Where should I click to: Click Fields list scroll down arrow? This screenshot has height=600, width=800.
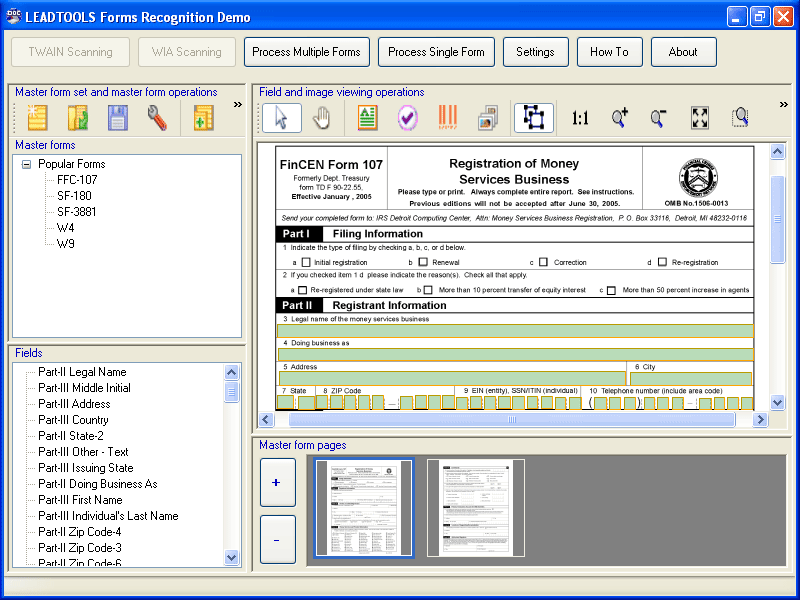(x=231, y=557)
